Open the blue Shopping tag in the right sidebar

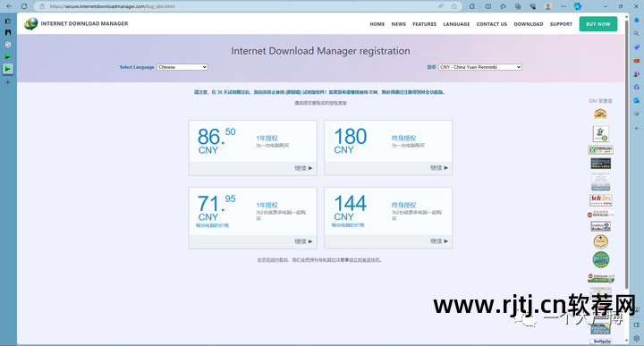point(637,47)
